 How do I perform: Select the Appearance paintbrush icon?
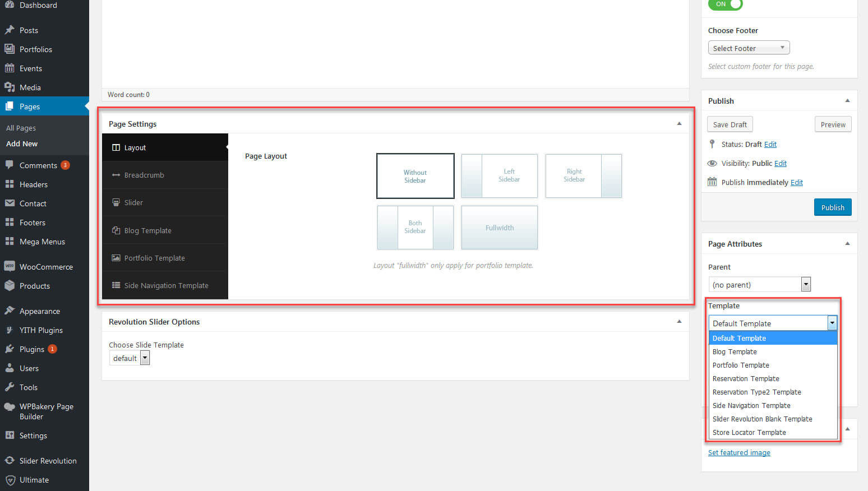10,311
